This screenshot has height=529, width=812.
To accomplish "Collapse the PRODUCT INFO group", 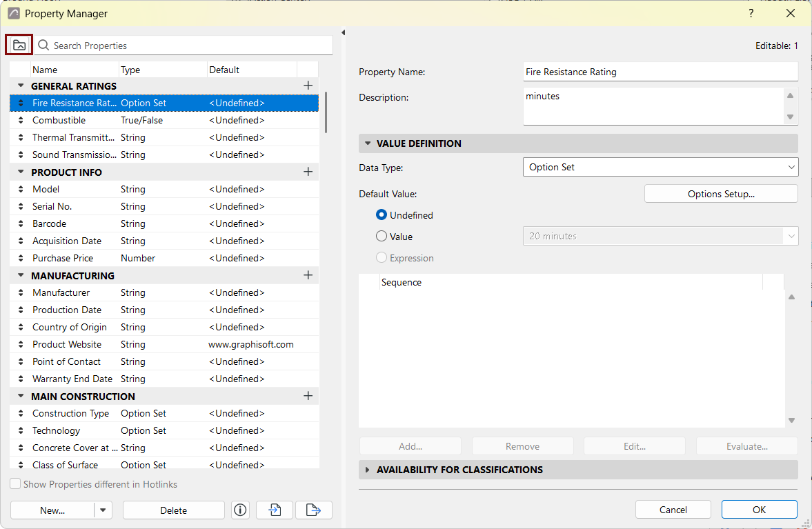I will [x=21, y=172].
